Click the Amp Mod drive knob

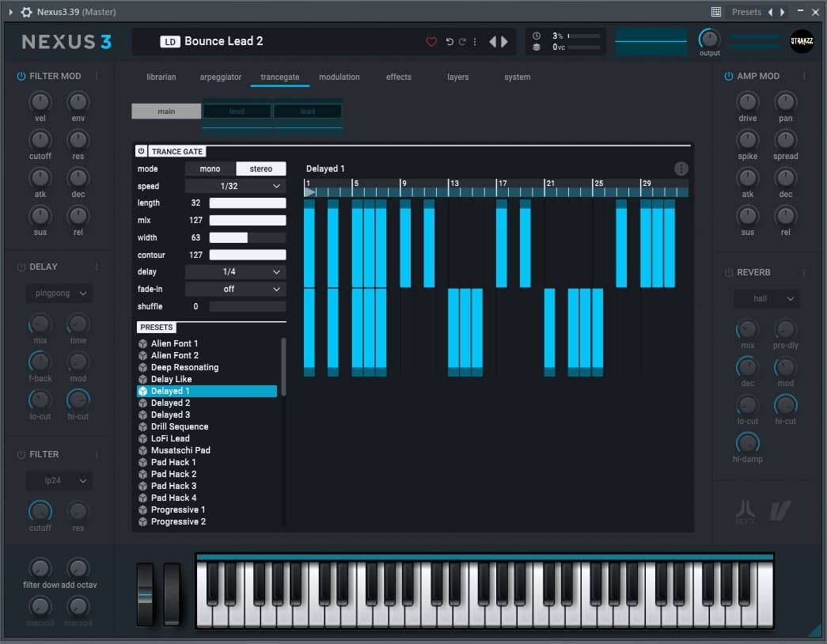[x=747, y=101]
